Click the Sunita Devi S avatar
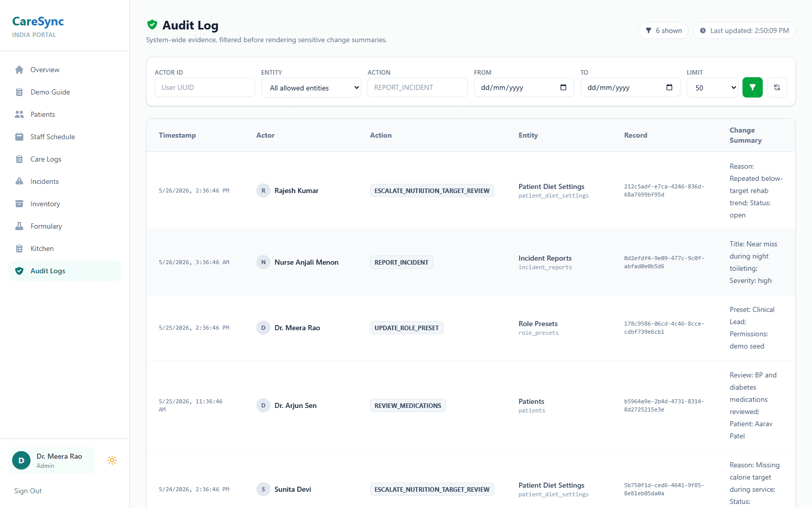This screenshot has height=508, width=812. coord(263,489)
